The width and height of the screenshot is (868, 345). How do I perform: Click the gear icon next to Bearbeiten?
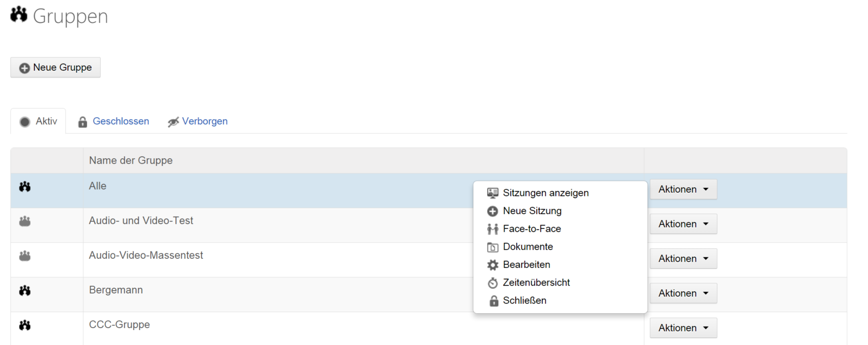tap(493, 265)
